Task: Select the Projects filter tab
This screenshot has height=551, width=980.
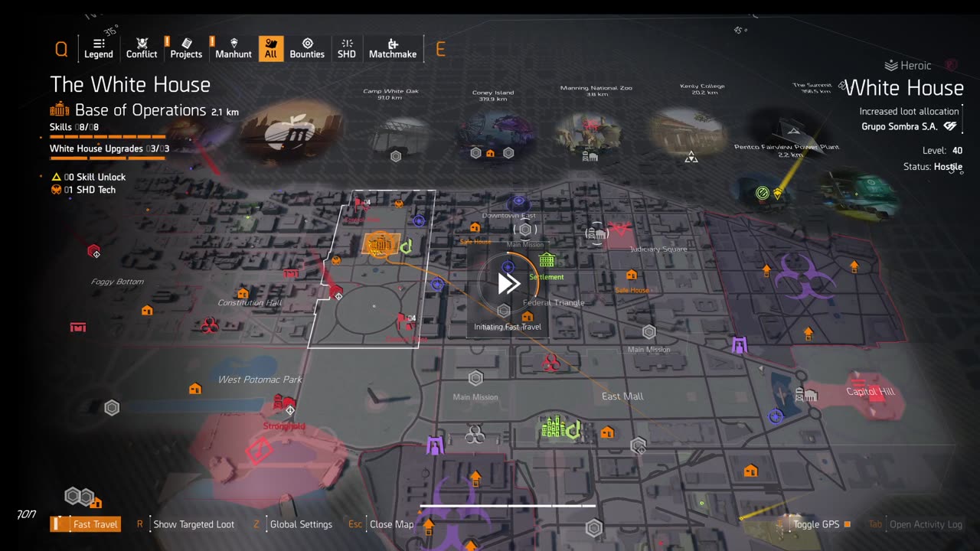Action: coord(186,48)
